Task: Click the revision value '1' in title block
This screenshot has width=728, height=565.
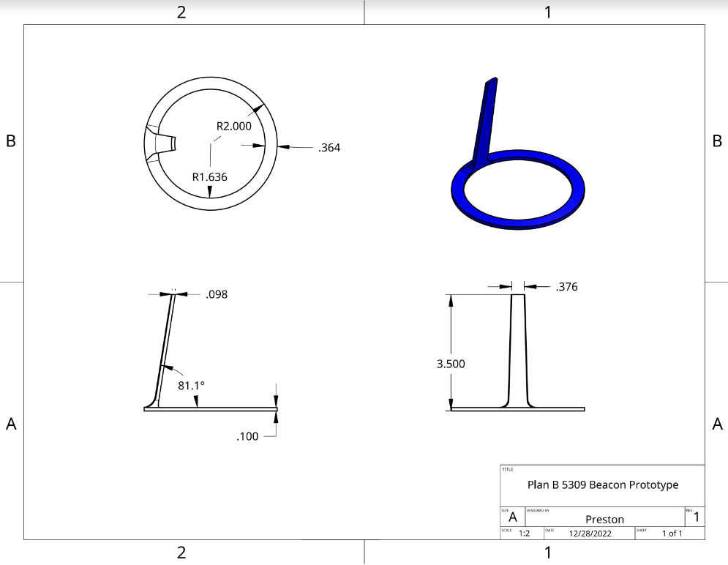Action: tap(696, 517)
